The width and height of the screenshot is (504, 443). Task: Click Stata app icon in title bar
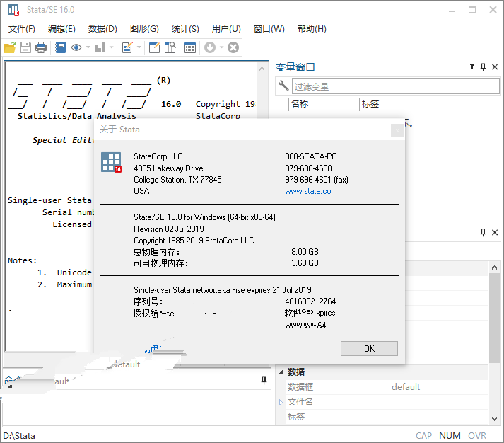click(x=13, y=10)
